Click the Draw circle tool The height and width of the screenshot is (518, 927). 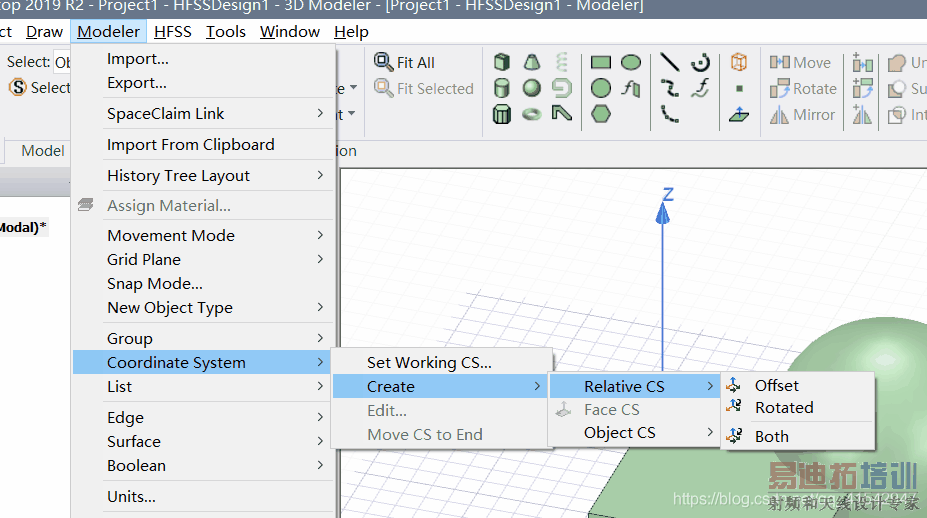[601, 89]
